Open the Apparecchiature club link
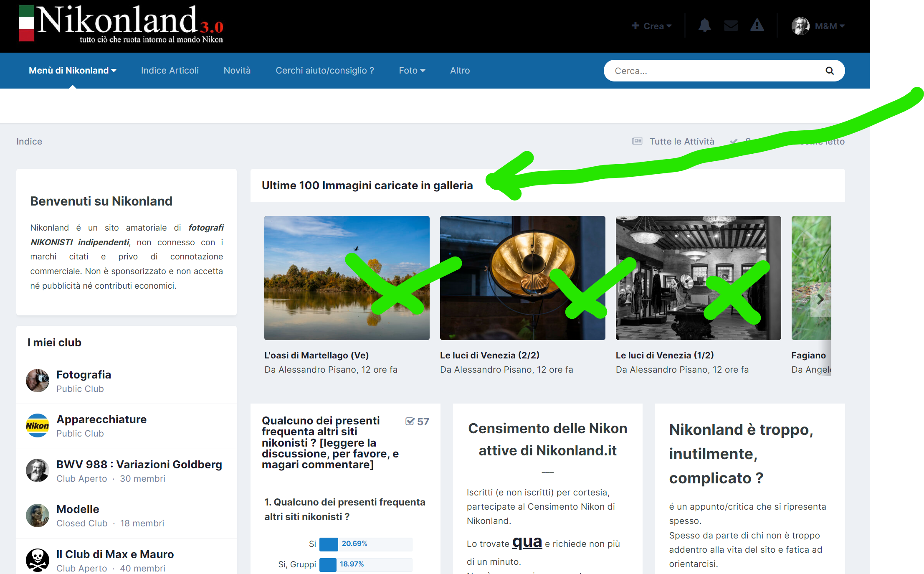 [x=101, y=419]
